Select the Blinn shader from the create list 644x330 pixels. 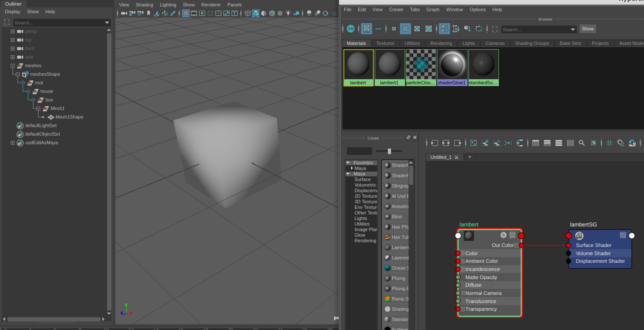tap(397, 217)
